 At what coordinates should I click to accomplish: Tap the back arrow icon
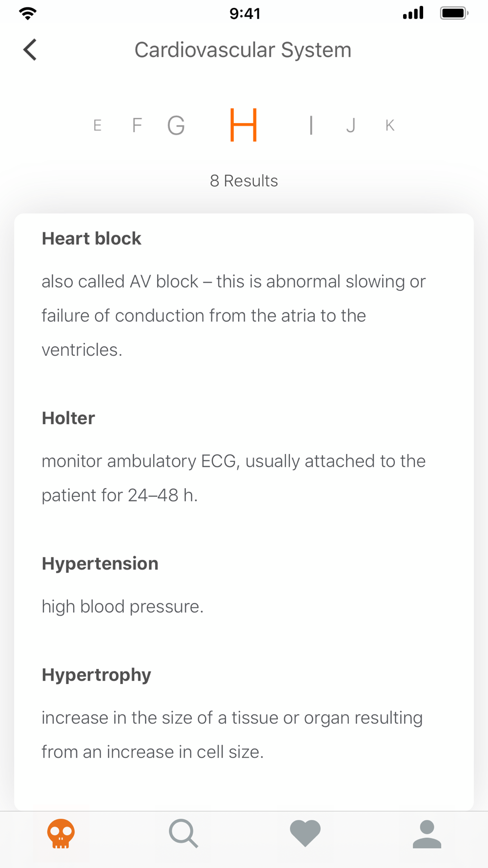(x=30, y=50)
